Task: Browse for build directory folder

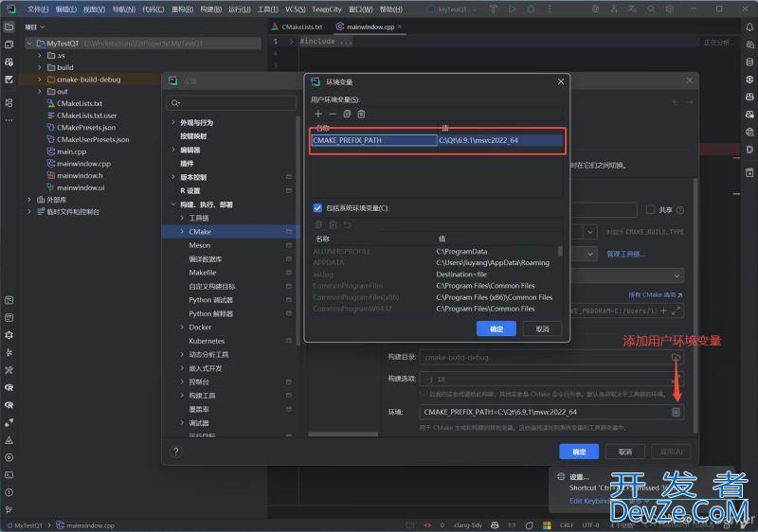Action: tap(676, 357)
